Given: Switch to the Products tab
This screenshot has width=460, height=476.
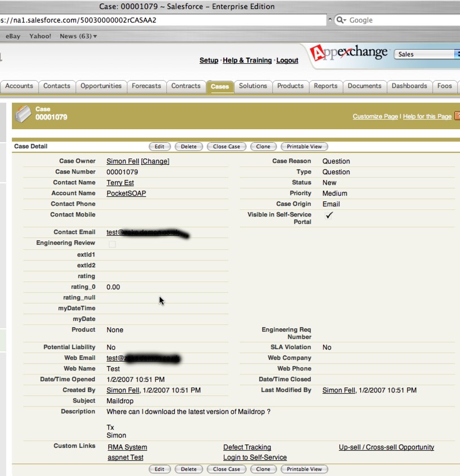Looking at the screenshot, I should point(290,86).
